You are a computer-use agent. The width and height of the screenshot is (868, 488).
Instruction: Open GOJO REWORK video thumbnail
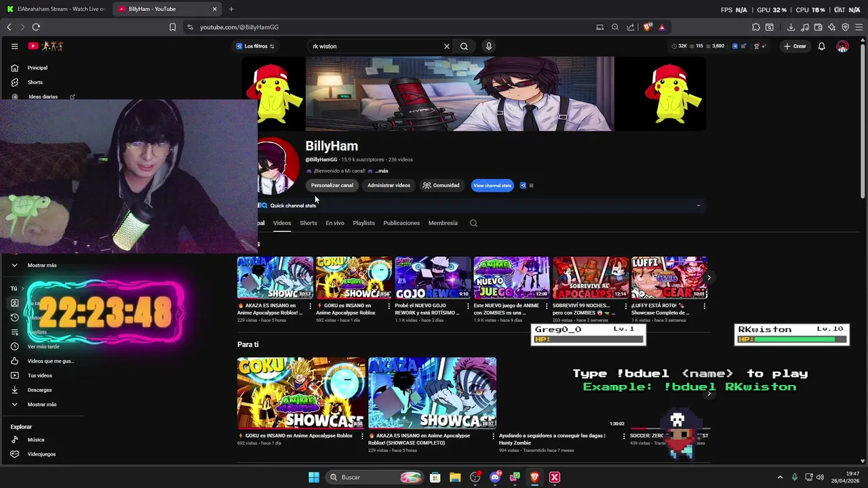(x=433, y=278)
